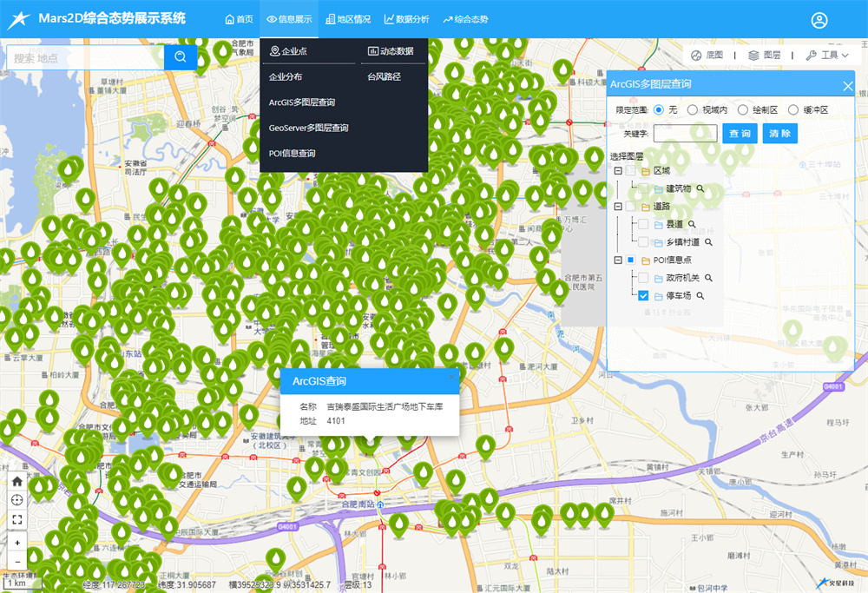This screenshot has height=593, width=868.
Task: Open the user account avatar icon
Action: pos(819,21)
